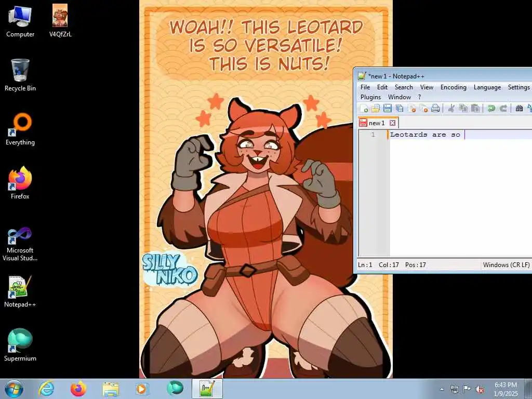The image size is (532, 399).
Task: Click the New file toolbar icon in Notepad++
Action: point(364,108)
